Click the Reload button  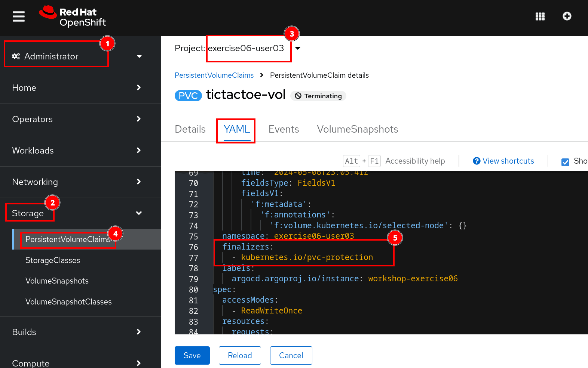tap(240, 355)
